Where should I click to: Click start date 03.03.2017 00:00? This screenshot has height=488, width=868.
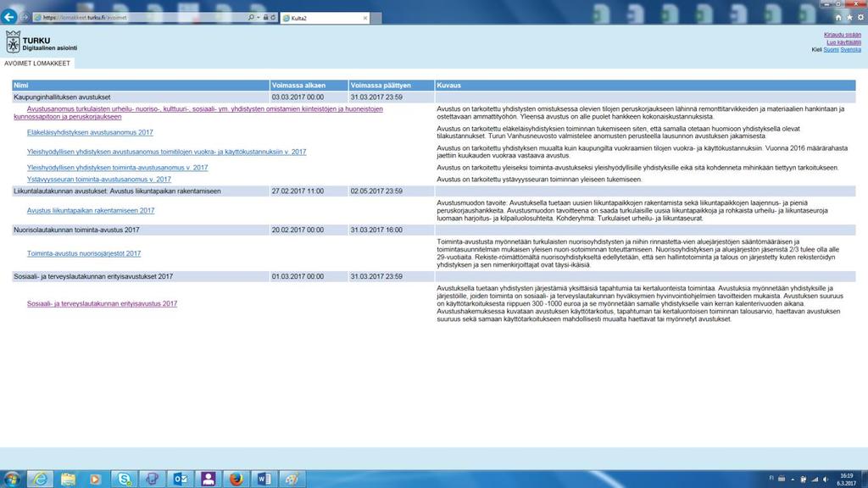[x=298, y=97]
